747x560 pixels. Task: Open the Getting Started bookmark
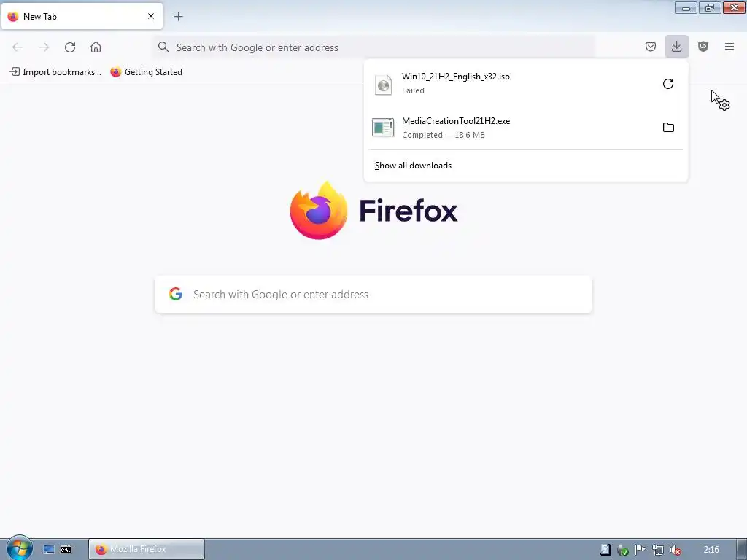[146, 72]
